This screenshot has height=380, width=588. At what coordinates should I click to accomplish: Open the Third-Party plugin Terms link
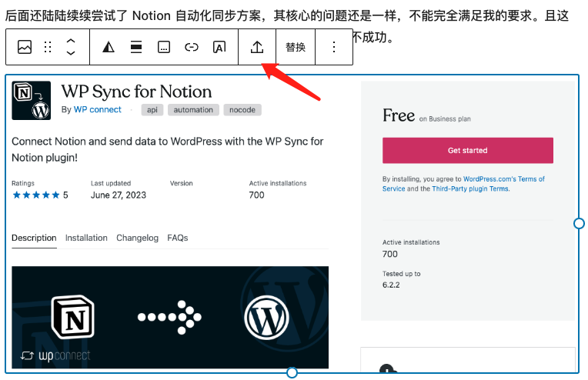[470, 189]
